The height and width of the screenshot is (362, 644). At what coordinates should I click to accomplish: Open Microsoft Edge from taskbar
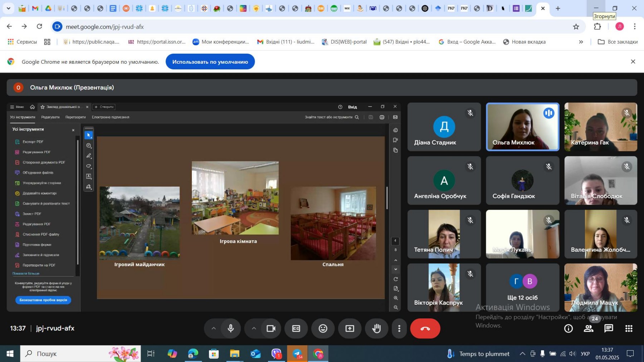pyautogui.click(x=193, y=353)
